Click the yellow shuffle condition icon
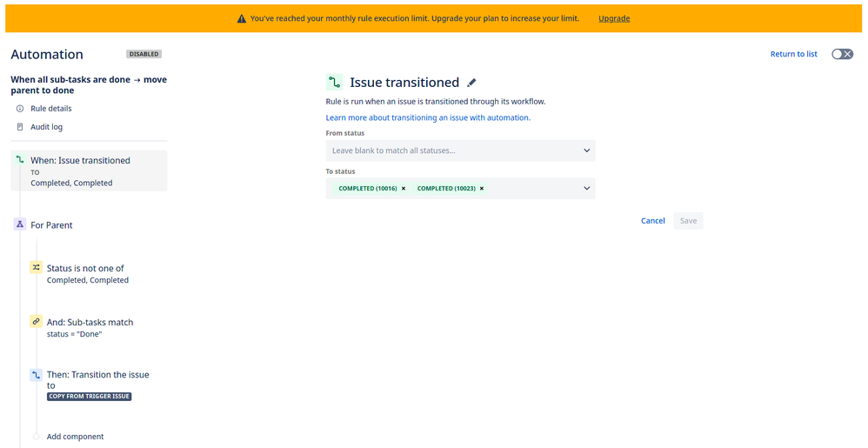 (x=36, y=267)
